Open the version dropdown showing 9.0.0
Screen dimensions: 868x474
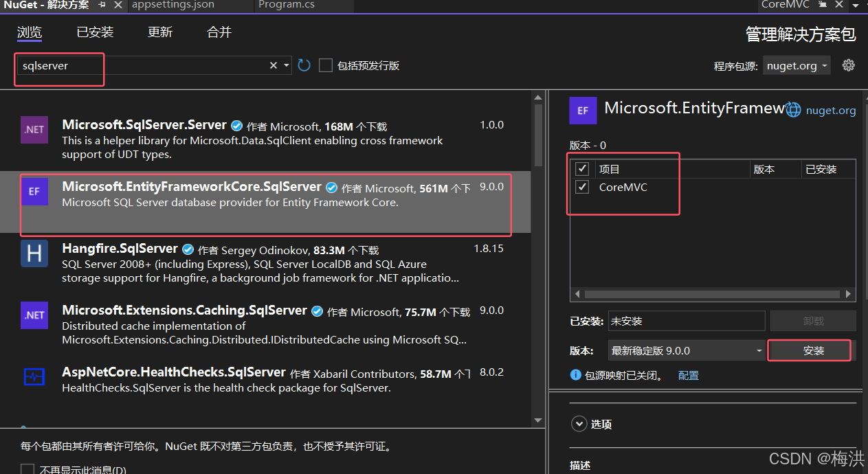point(687,350)
